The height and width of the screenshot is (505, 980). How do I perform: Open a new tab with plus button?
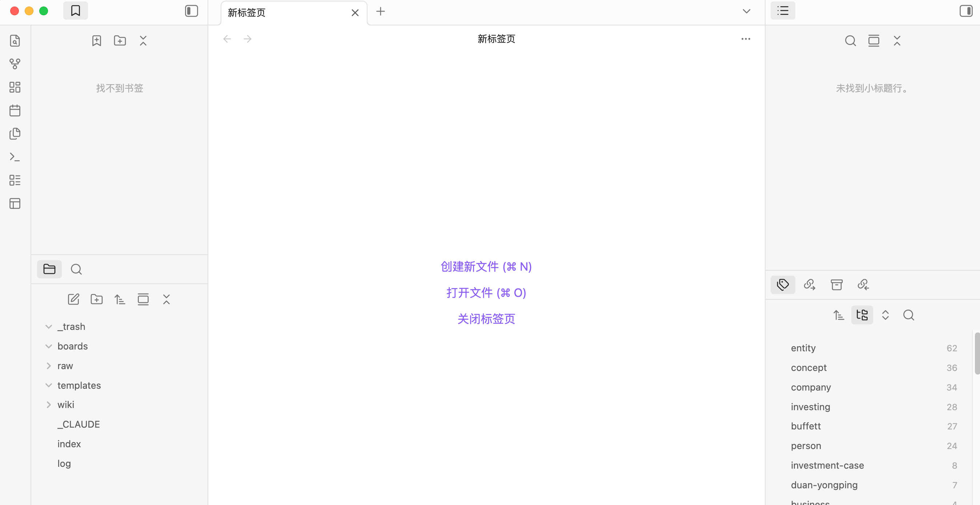tap(381, 11)
